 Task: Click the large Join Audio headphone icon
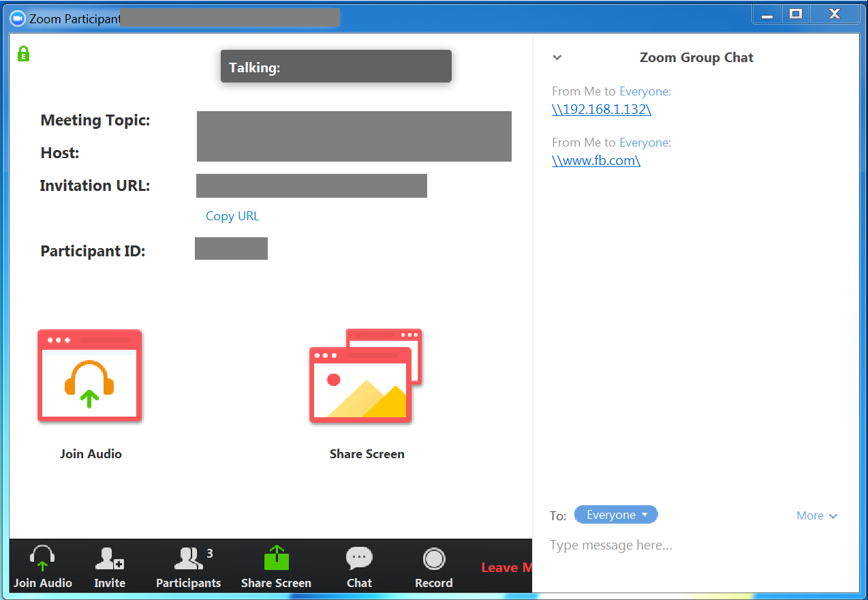tap(89, 376)
